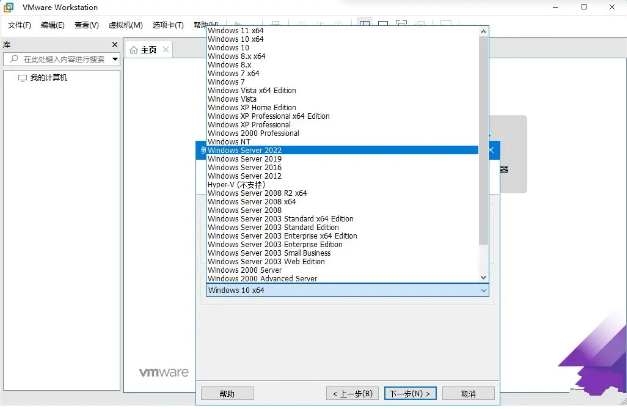
Task: Select Windows Vista x64 Edition
Action: click(342, 90)
